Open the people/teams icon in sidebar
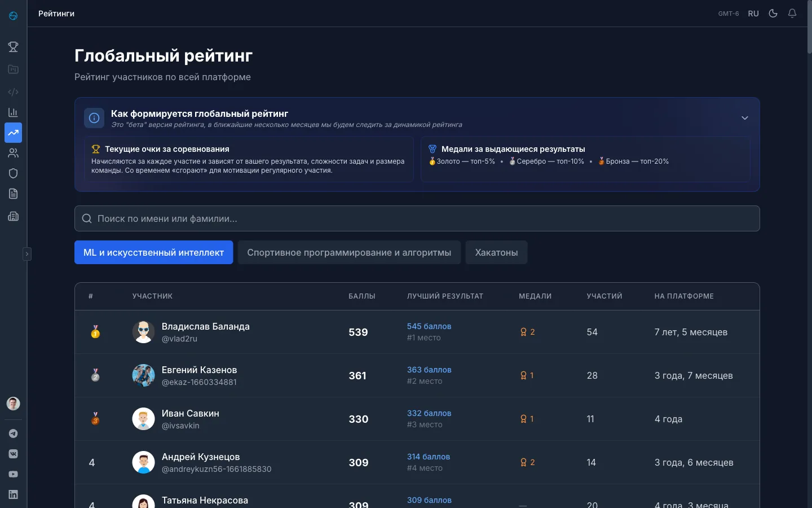 (x=13, y=153)
